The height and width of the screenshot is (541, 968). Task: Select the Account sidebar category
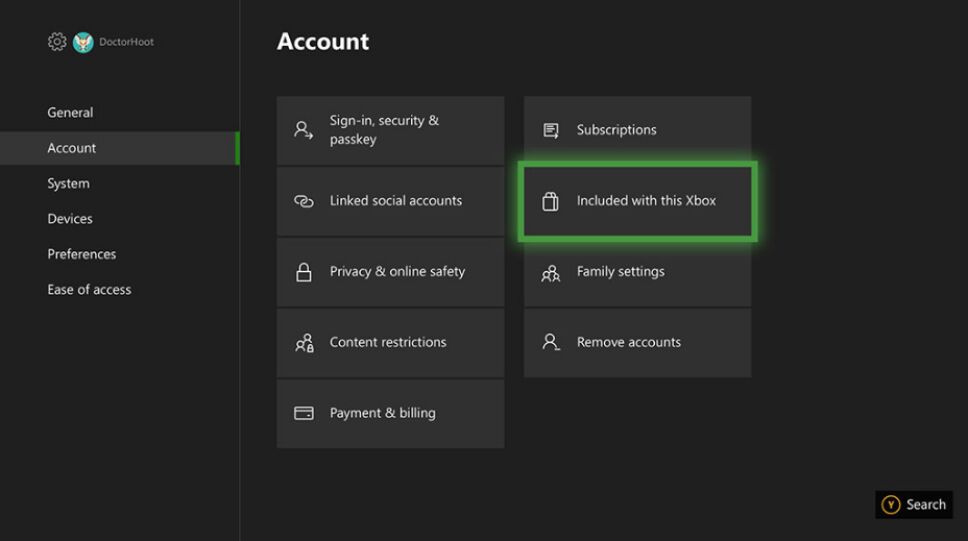click(x=120, y=148)
